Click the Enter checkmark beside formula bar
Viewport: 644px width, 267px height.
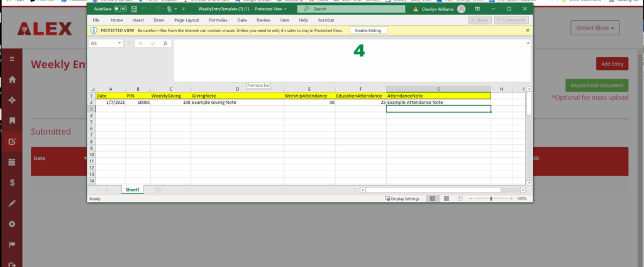[x=153, y=43]
